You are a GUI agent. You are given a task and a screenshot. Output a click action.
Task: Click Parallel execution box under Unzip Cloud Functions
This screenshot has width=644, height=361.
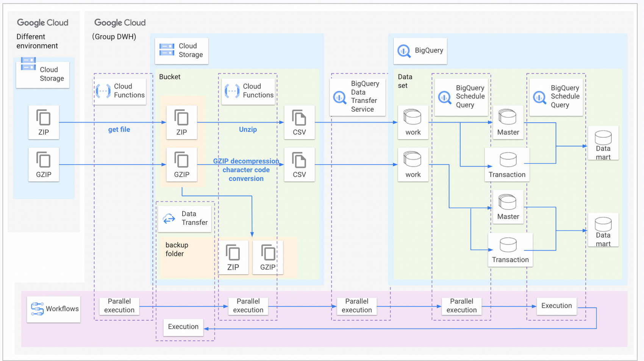(x=248, y=306)
